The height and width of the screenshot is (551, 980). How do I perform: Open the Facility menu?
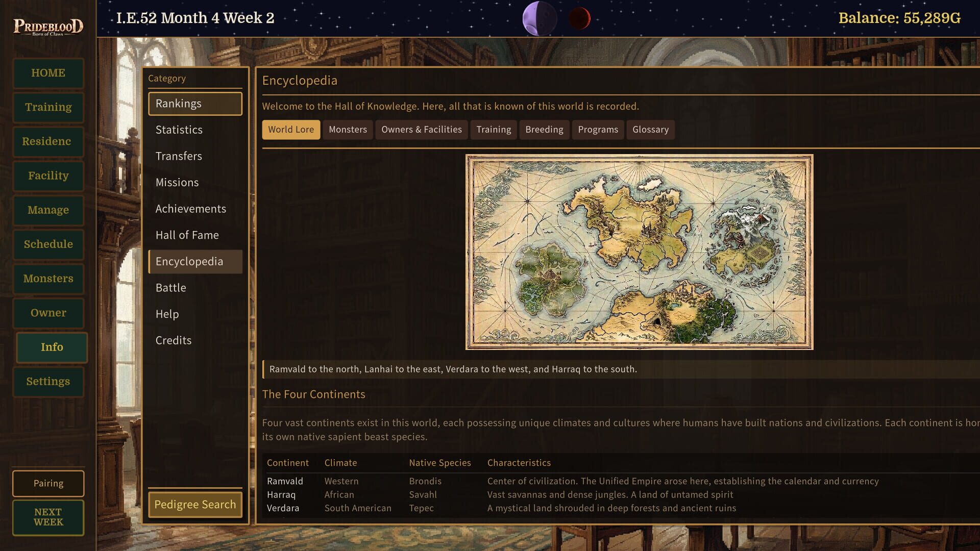[x=48, y=176]
